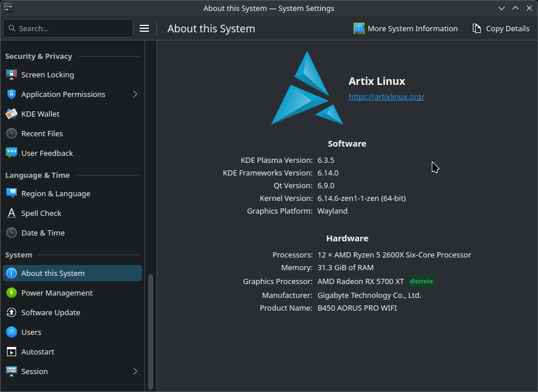
Task: Go to Region & Language icon
Action: click(x=12, y=193)
